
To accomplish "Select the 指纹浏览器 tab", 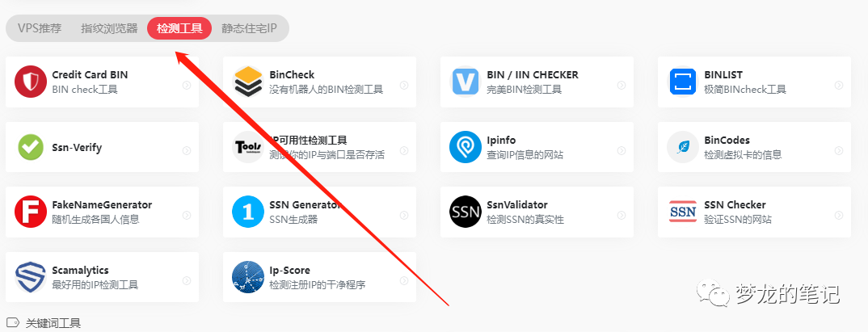I will (109, 28).
